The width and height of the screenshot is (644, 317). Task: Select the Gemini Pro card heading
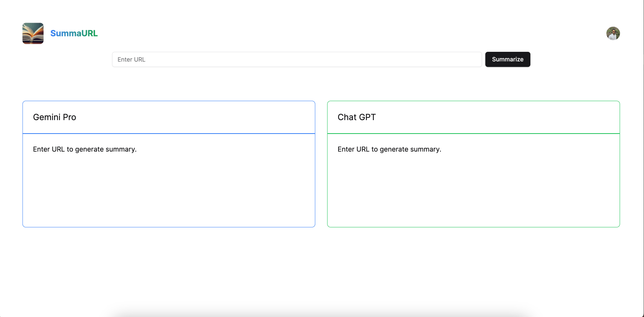click(54, 117)
